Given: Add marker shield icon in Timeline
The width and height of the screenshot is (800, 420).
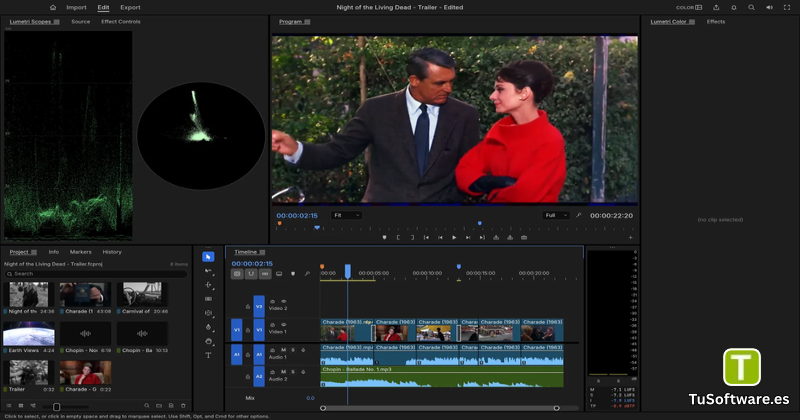Looking at the screenshot, I should coord(293,274).
